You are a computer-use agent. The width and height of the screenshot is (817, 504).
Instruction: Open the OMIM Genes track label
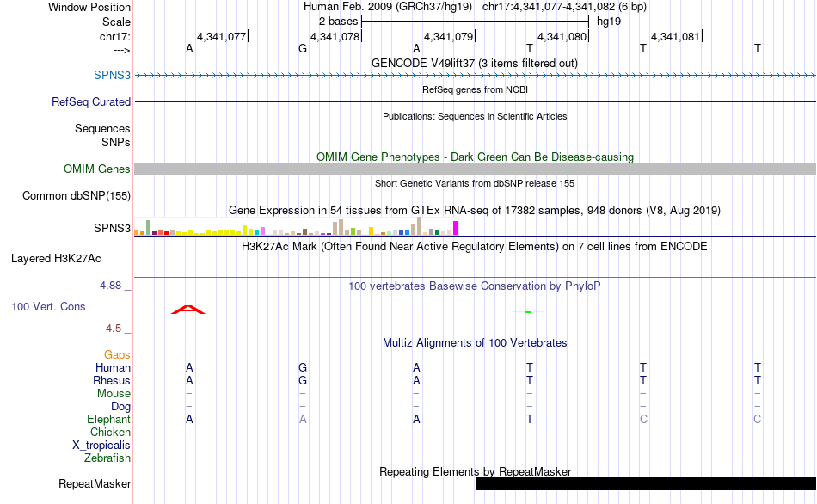[x=96, y=169]
